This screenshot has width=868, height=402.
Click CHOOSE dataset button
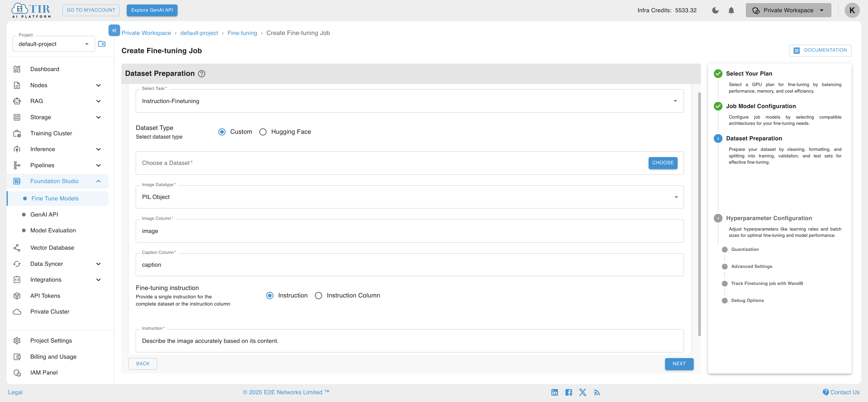pos(662,163)
